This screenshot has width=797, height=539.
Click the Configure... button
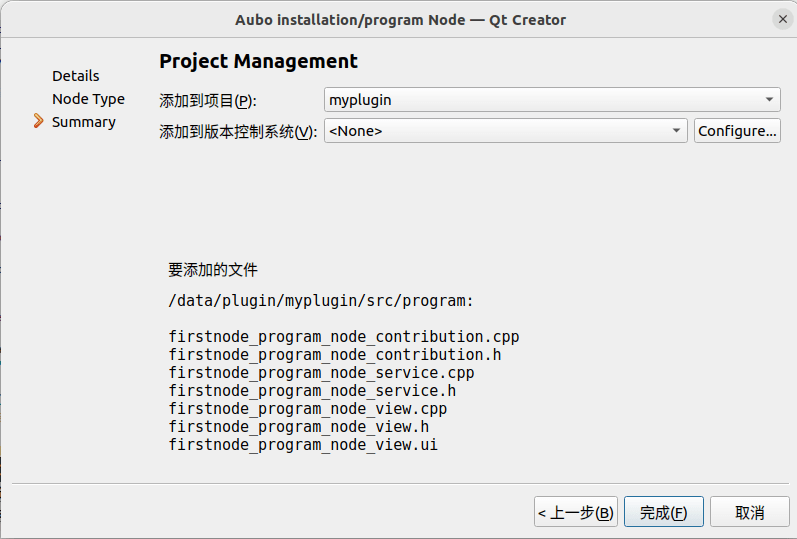(737, 131)
